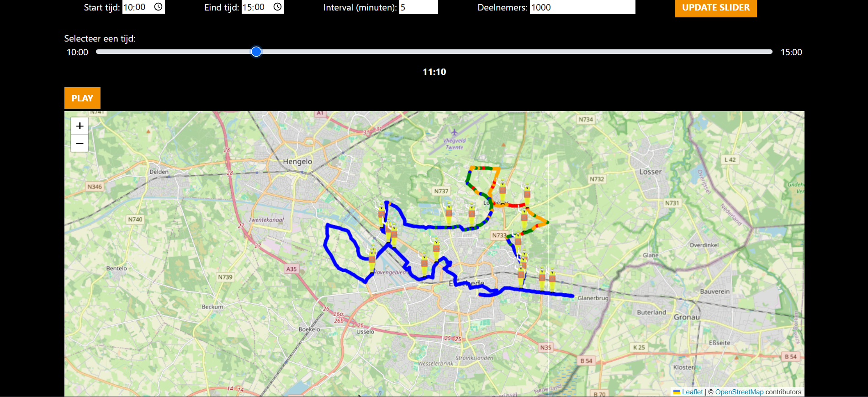Click the Twentekanaal label on the map

tap(266, 220)
